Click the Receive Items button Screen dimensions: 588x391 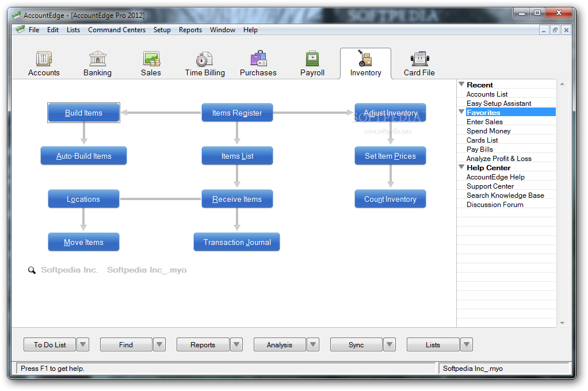(x=237, y=199)
